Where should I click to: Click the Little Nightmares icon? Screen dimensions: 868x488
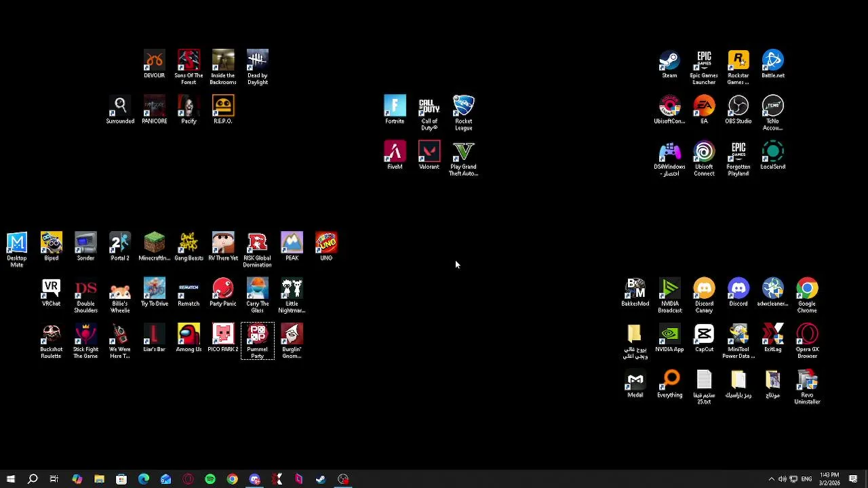point(292,296)
